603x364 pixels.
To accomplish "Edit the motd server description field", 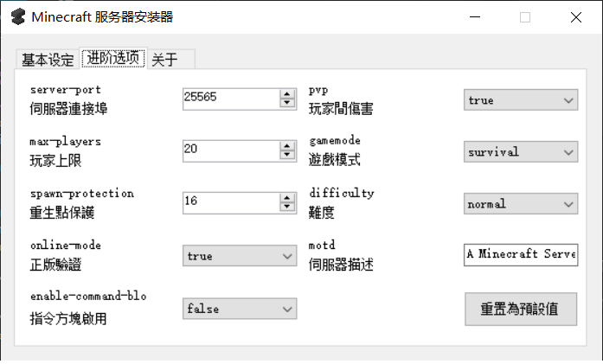I will click(521, 254).
